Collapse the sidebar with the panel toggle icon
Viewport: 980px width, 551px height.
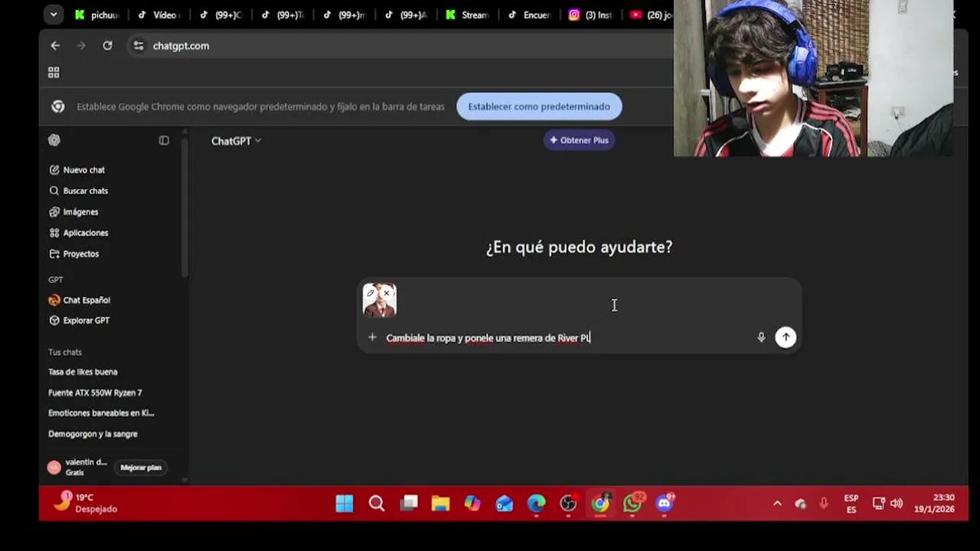click(x=164, y=140)
